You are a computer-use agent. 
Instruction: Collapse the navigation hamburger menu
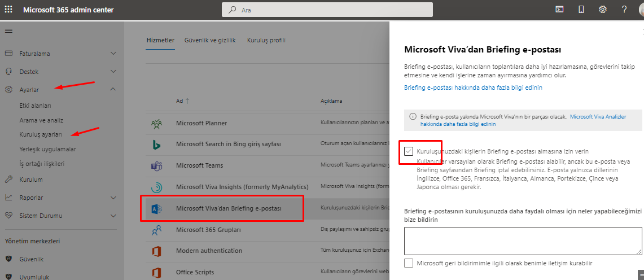pyautogui.click(x=8, y=30)
